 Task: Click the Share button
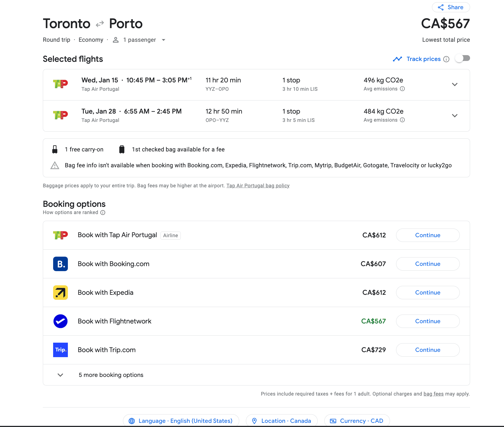pyautogui.click(x=451, y=7)
